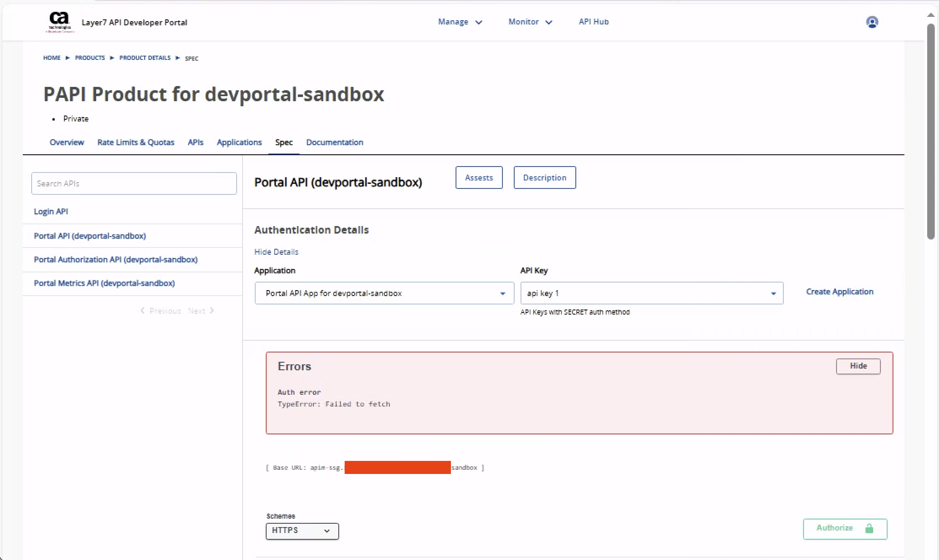The image size is (939, 560).
Task: Open the API Key dropdown
Action: pos(651,293)
